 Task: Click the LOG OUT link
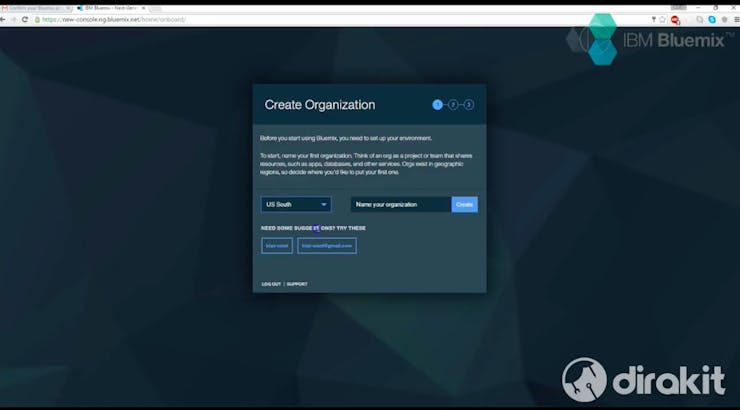click(271, 284)
